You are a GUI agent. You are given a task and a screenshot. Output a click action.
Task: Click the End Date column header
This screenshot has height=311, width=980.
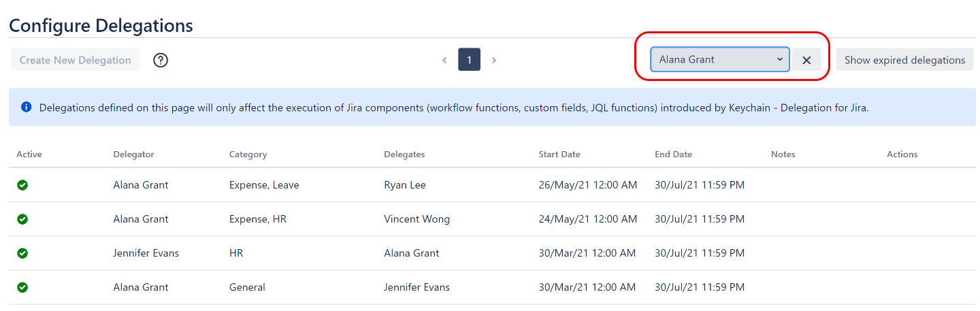(673, 154)
